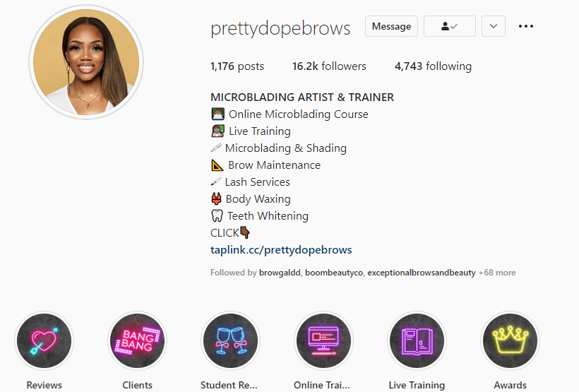The width and height of the screenshot is (579, 392).
Task: Visit browgaldd mutual follower profile
Action: click(280, 273)
